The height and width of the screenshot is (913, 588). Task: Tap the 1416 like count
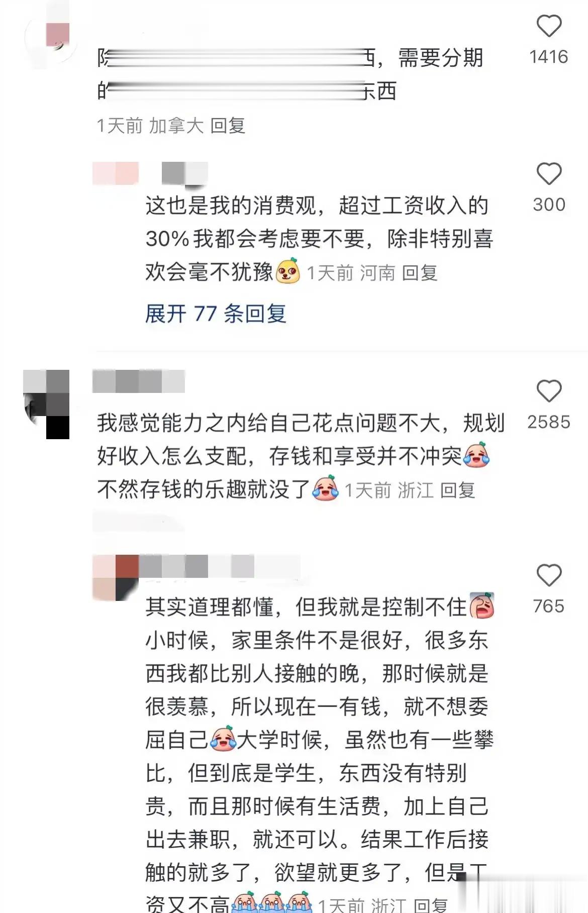(x=549, y=56)
